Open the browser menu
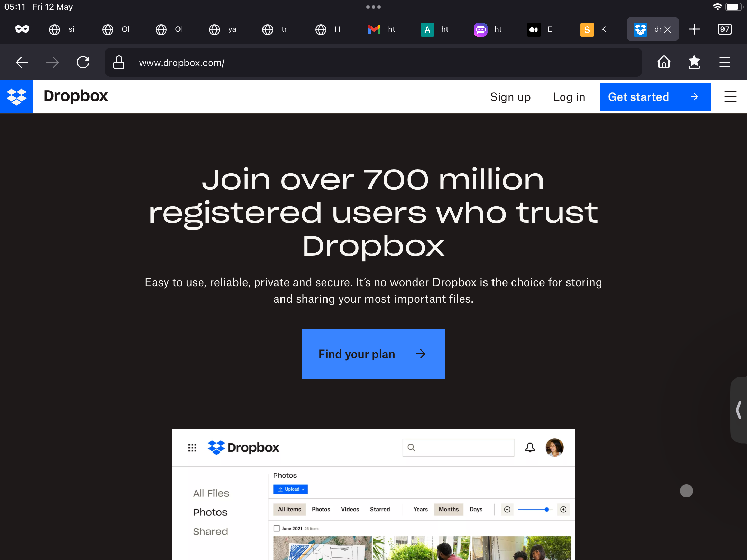747x560 pixels. pos(725,62)
